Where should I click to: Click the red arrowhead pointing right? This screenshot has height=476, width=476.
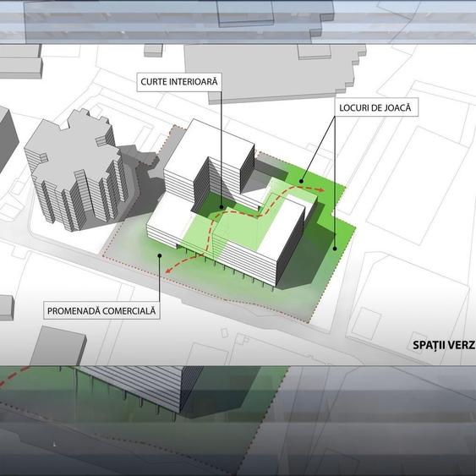pos(320,190)
